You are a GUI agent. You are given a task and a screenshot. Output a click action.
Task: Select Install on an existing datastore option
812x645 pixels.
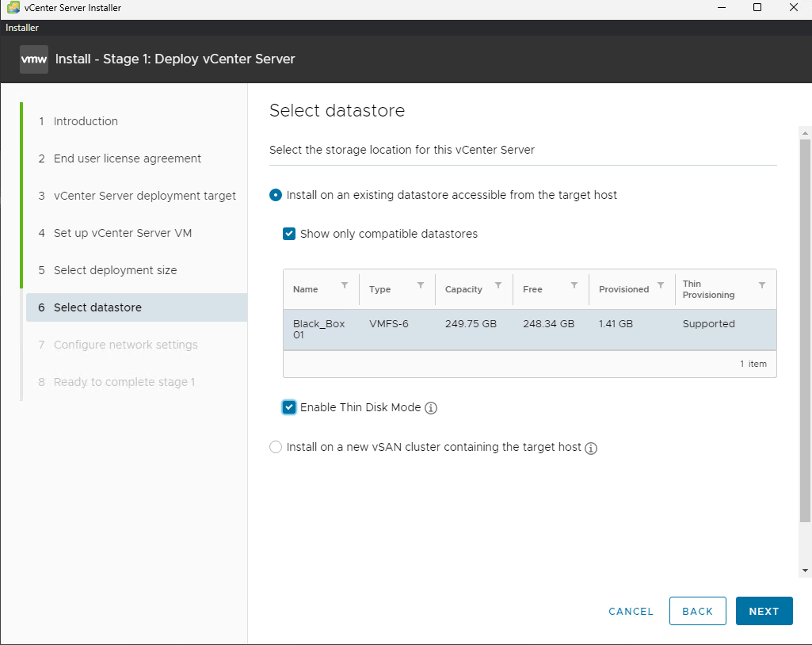click(276, 195)
